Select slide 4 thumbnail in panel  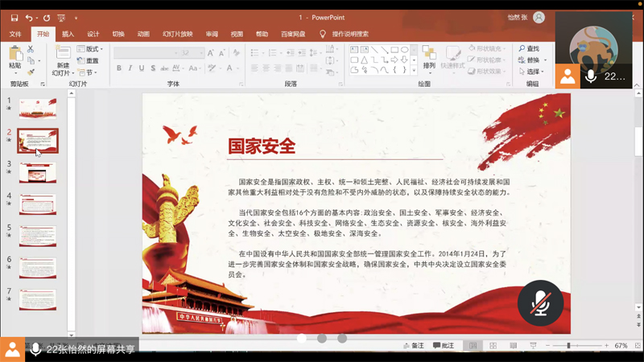click(38, 204)
